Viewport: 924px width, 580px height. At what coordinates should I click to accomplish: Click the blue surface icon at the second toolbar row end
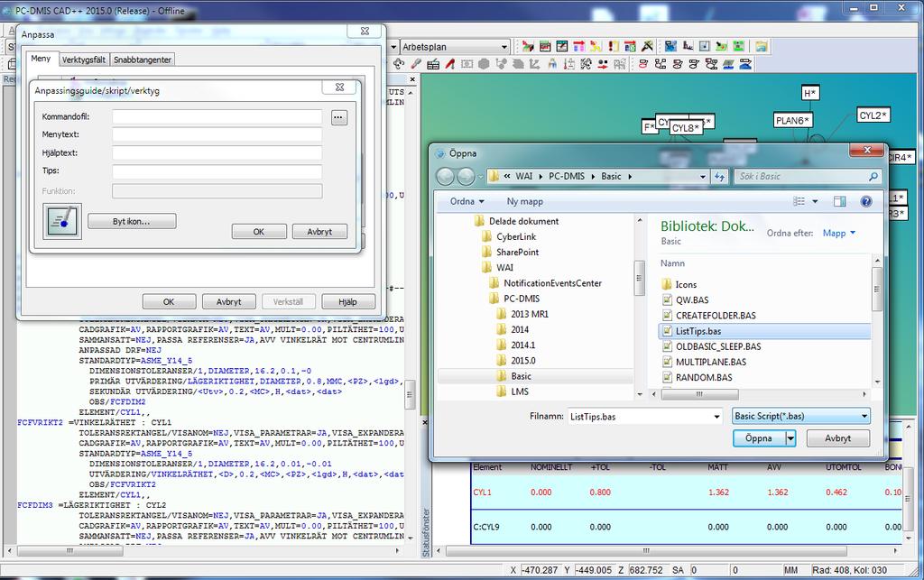745,64
